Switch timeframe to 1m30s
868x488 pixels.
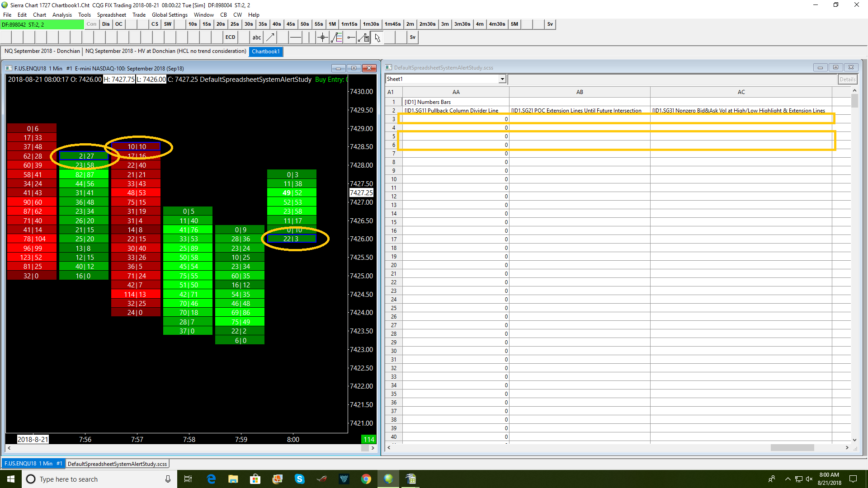coord(371,24)
